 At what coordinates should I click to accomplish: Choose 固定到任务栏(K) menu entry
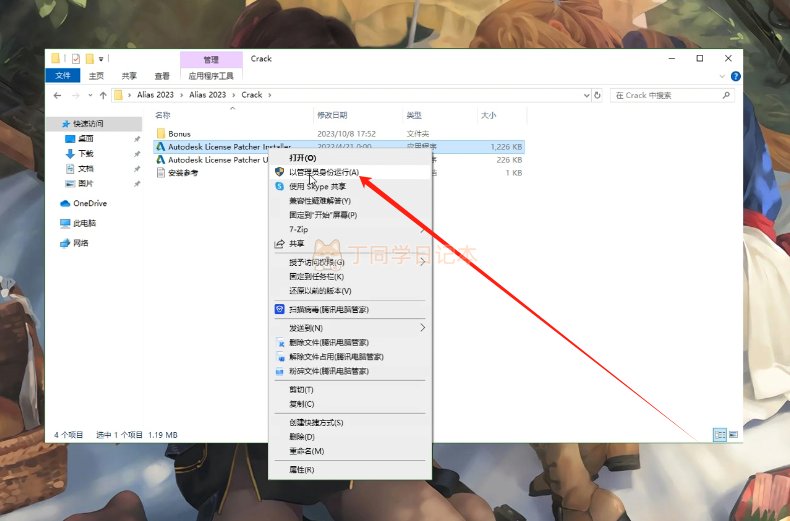point(350,277)
